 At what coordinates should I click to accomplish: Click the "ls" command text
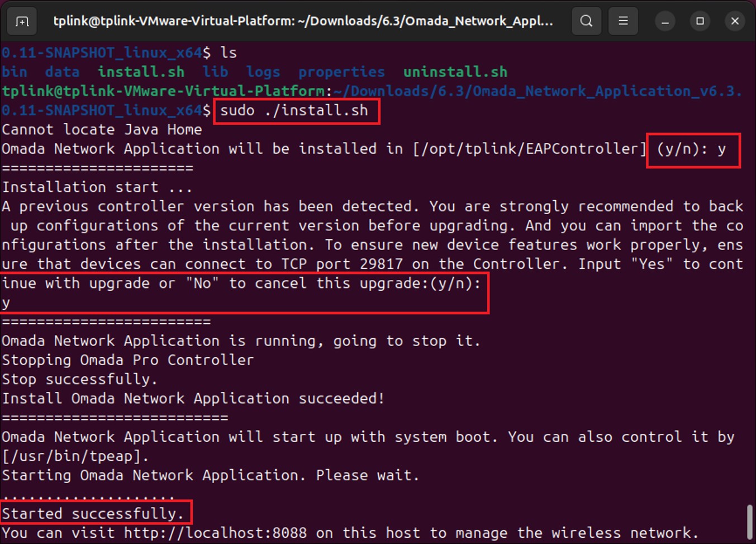click(228, 53)
